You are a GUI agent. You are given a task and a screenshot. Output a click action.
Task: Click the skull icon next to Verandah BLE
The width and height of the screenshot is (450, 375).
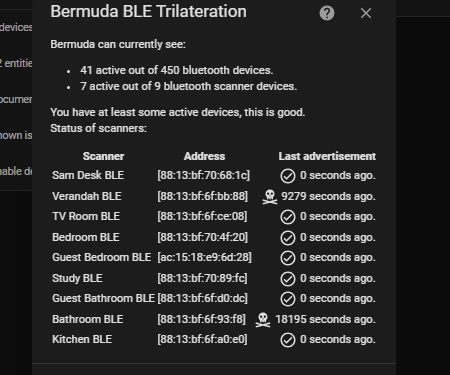click(270, 197)
